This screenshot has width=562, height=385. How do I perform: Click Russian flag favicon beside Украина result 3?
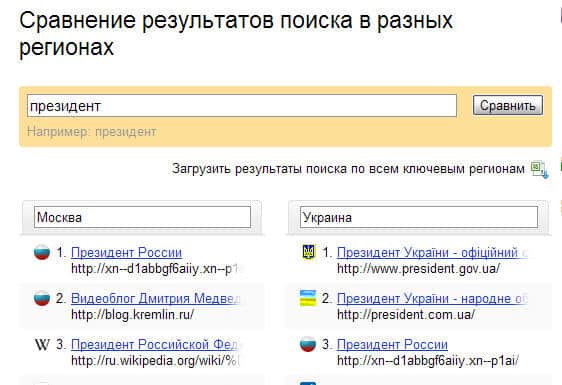tap(308, 344)
